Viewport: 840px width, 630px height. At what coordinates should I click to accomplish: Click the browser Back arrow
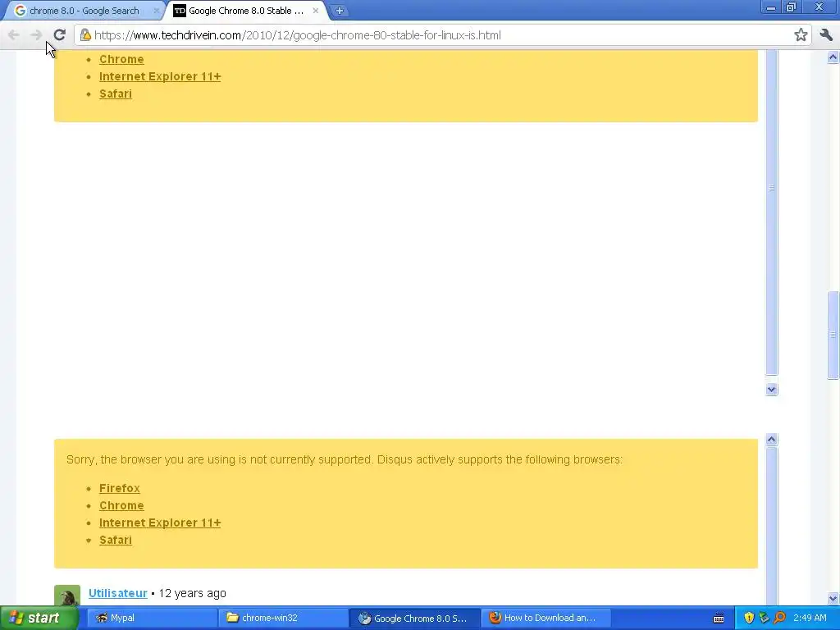coord(13,35)
